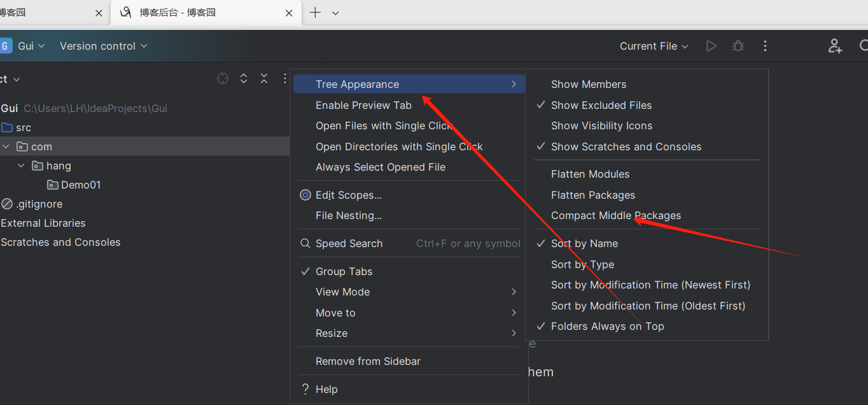Screen dimensions: 868x405
Task: Click Select Opened File crosshair icon
Action: click(x=223, y=79)
